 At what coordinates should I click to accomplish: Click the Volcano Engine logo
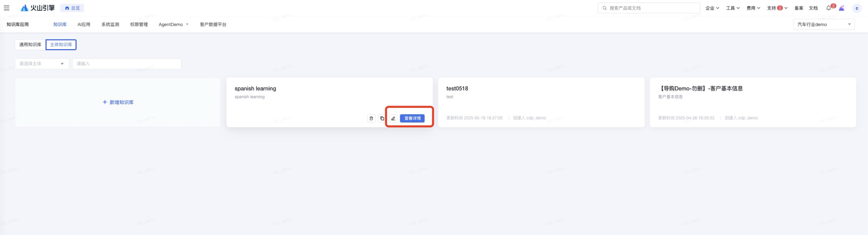pyautogui.click(x=38, y=8)
